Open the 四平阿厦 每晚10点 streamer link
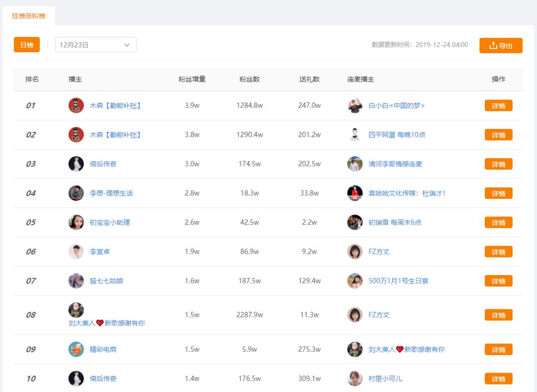This screenshot has height=392, width=537. [397, 135]
